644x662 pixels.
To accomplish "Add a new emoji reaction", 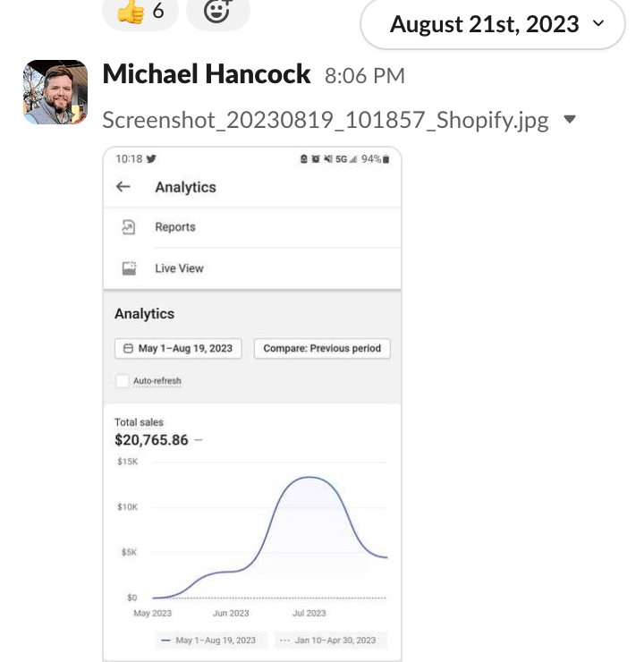I will point(217,12).
